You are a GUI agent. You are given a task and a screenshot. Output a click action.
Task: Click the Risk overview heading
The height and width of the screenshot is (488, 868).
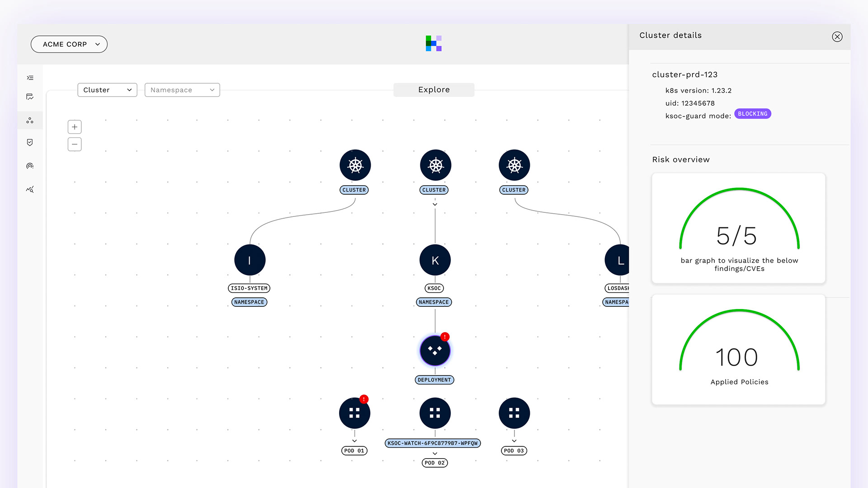681,160
